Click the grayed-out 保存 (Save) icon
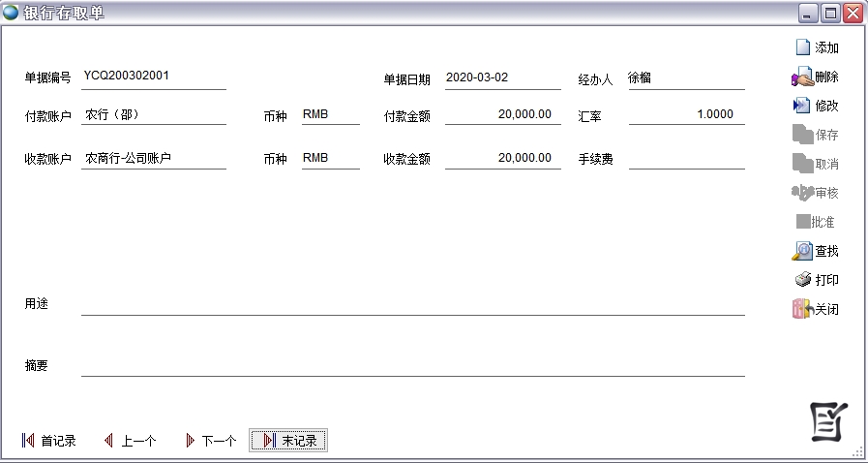 tap(802, 135)
